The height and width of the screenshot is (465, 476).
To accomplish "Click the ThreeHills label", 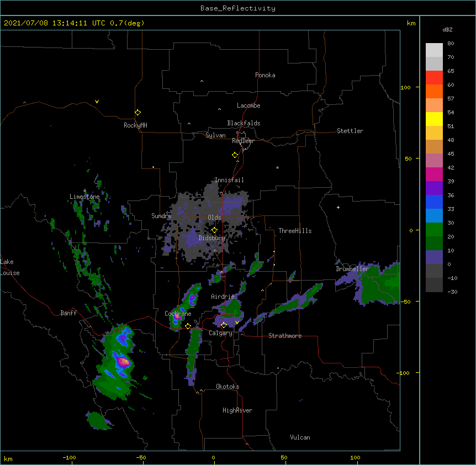I will [x=295, y=231].
